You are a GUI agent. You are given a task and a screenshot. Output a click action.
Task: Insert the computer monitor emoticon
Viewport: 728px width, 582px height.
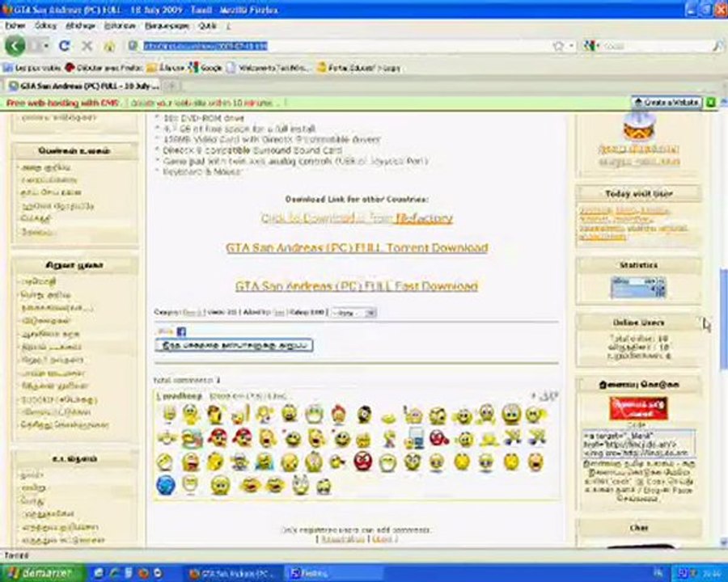click(414, 438)
